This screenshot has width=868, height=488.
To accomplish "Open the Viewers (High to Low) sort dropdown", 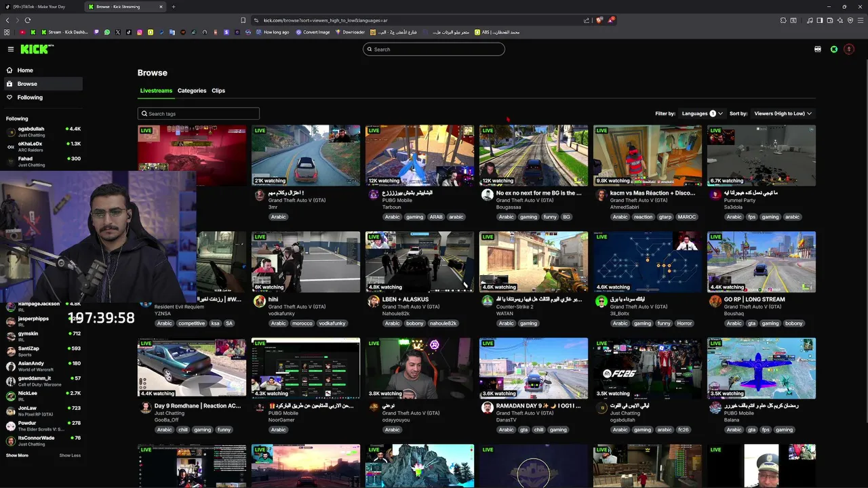I will (783, 114).
